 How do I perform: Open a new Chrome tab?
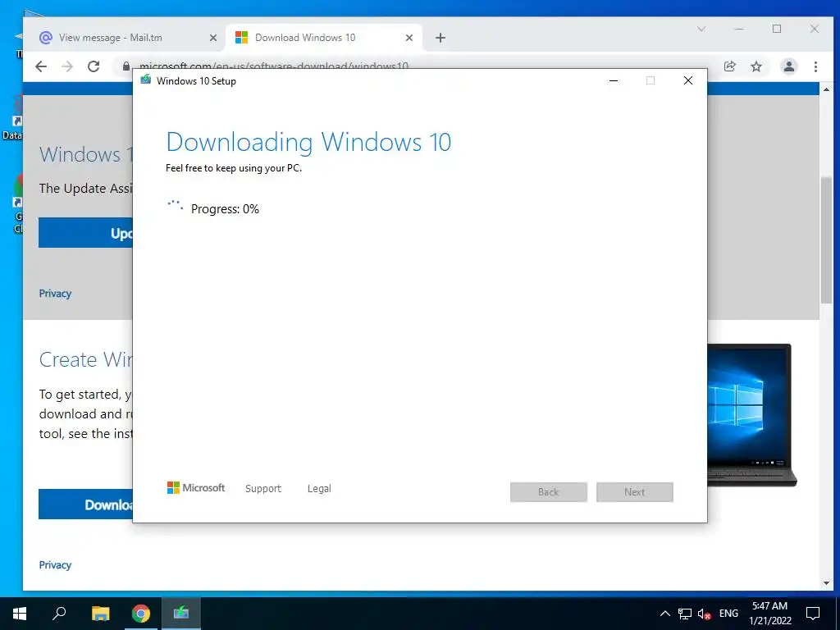[x=441, y=38]
